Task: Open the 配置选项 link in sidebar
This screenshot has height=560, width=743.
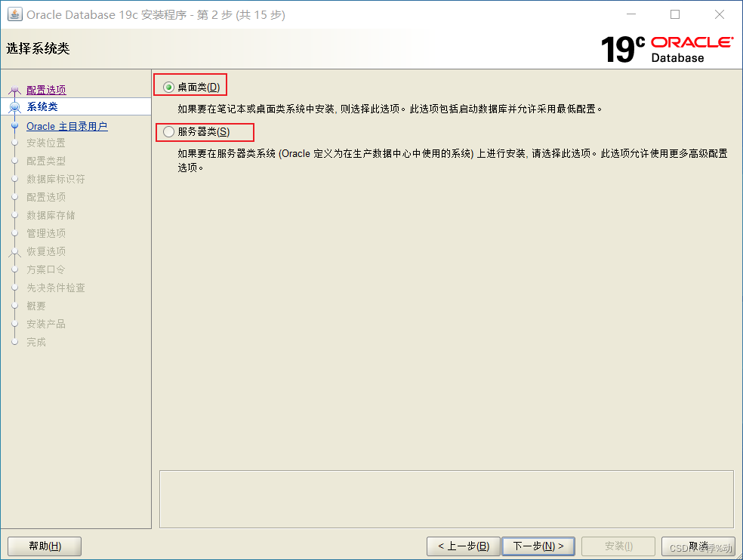Action: (x=46, y=90)
